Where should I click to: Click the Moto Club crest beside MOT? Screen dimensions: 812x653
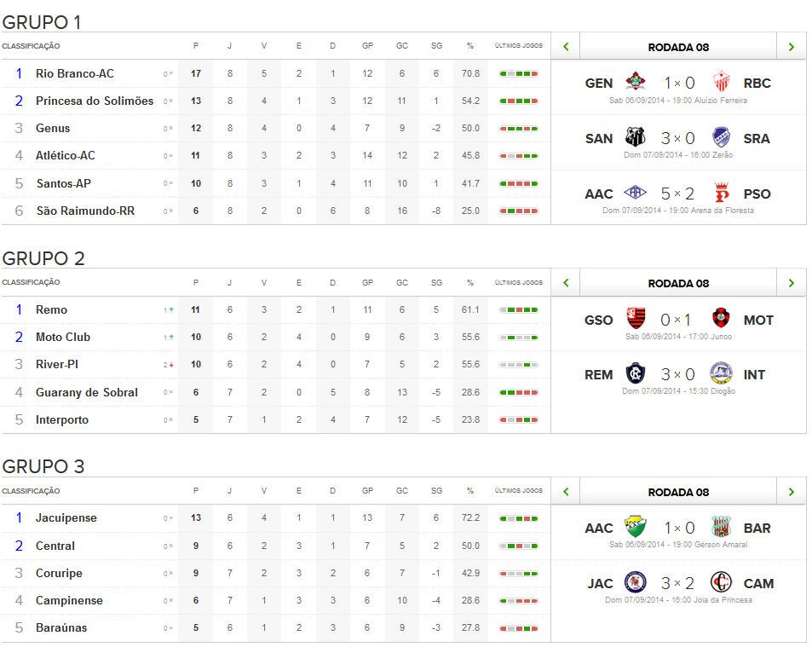723,320
